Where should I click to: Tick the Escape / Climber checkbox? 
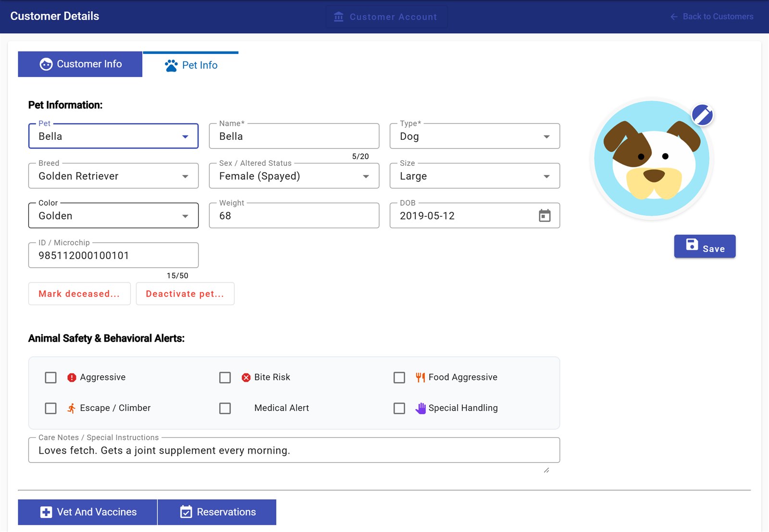click(x=50, y=408)
